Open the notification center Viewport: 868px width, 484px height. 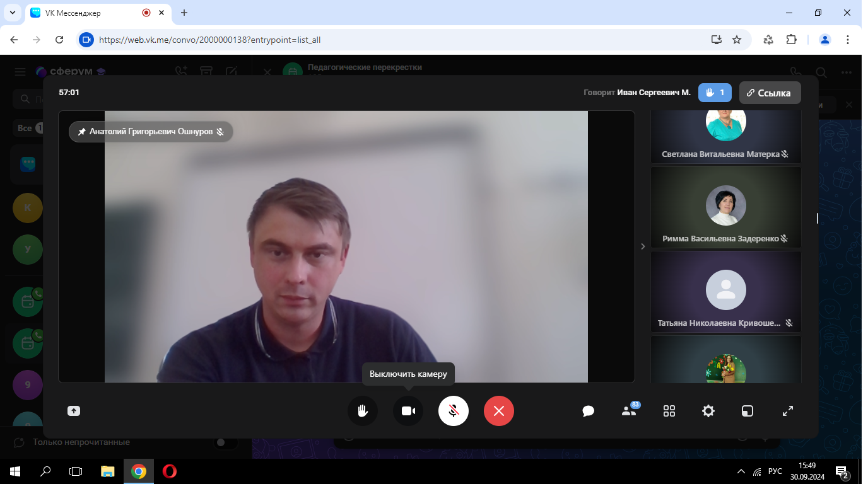tap(842, 471)
